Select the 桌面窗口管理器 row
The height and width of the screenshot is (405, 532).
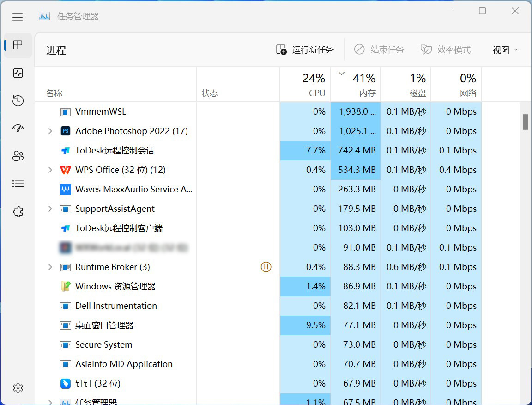click(x=258, y=325)
